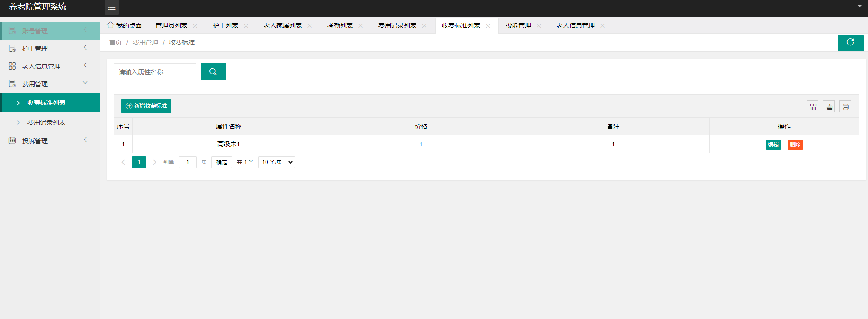Expand the 老人信息管理 menu chevron
The height and width of the screenshot is (319, 868).
pyautogui.click(x=85, y=65)
